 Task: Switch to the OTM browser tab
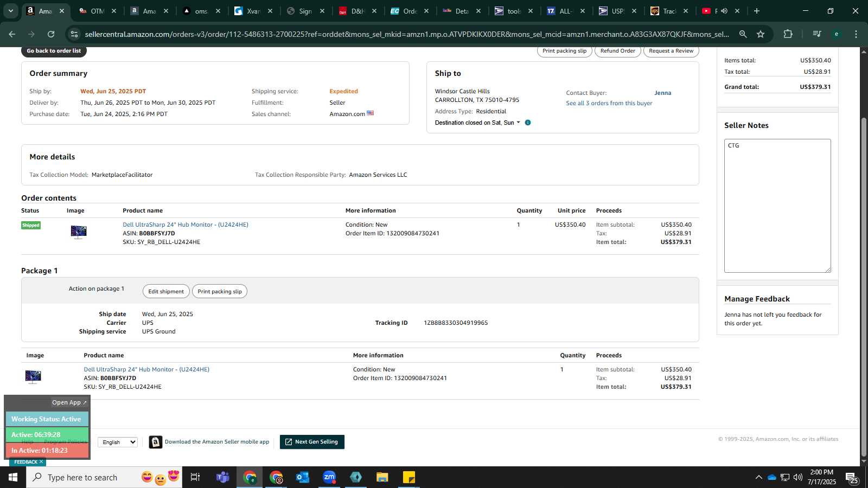98,11
